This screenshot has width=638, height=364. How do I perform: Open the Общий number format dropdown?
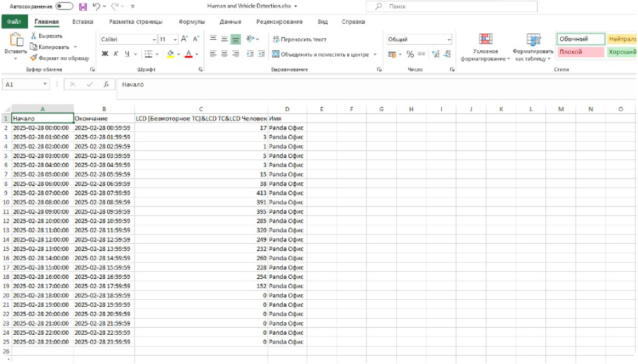coord(449,39)
